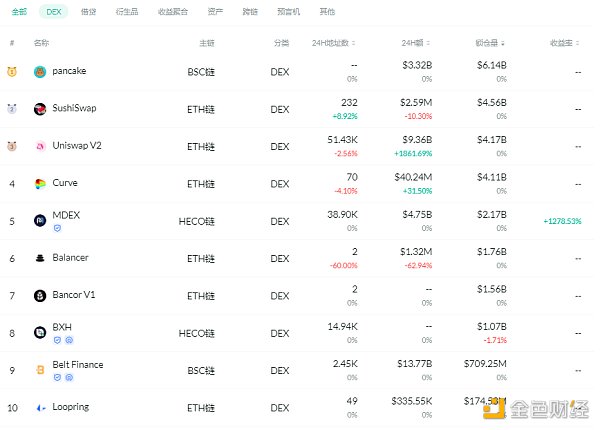Click the SushiSwap logo icon

tap(40, 109)
